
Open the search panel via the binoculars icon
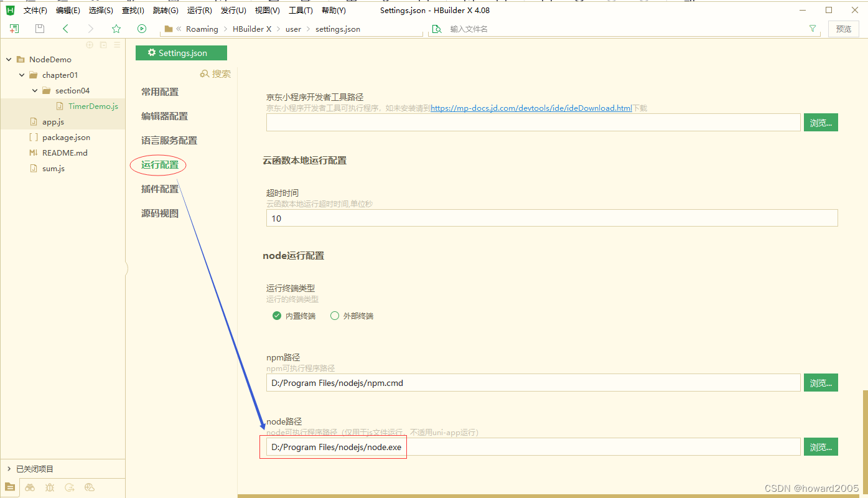click(x=30, y=487)
